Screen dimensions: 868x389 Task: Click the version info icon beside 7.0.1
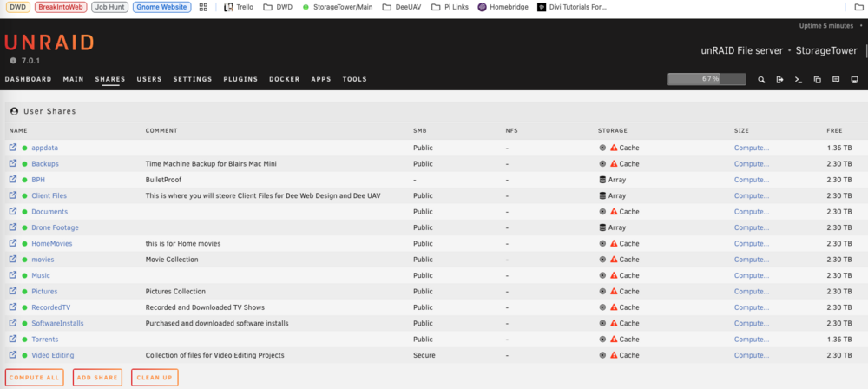tap(13, 61)
